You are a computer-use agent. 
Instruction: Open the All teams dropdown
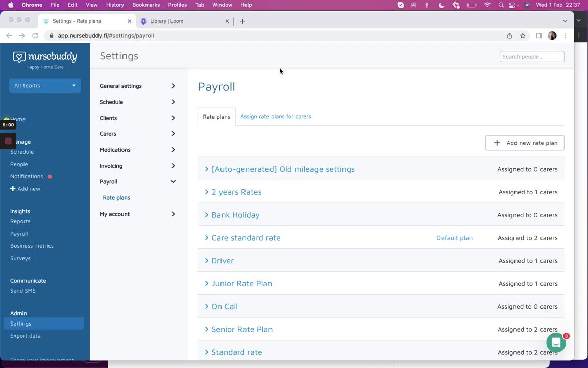pyautogui.click(x=44, y=86)
